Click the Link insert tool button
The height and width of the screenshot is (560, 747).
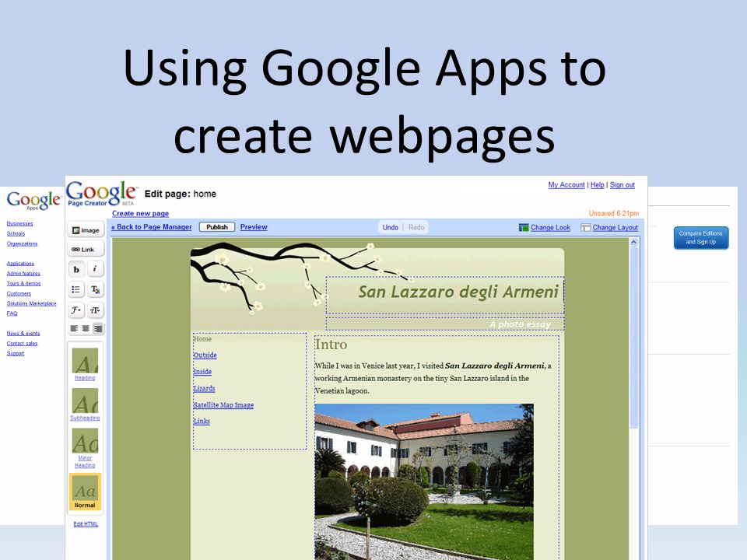click(86, 249)
